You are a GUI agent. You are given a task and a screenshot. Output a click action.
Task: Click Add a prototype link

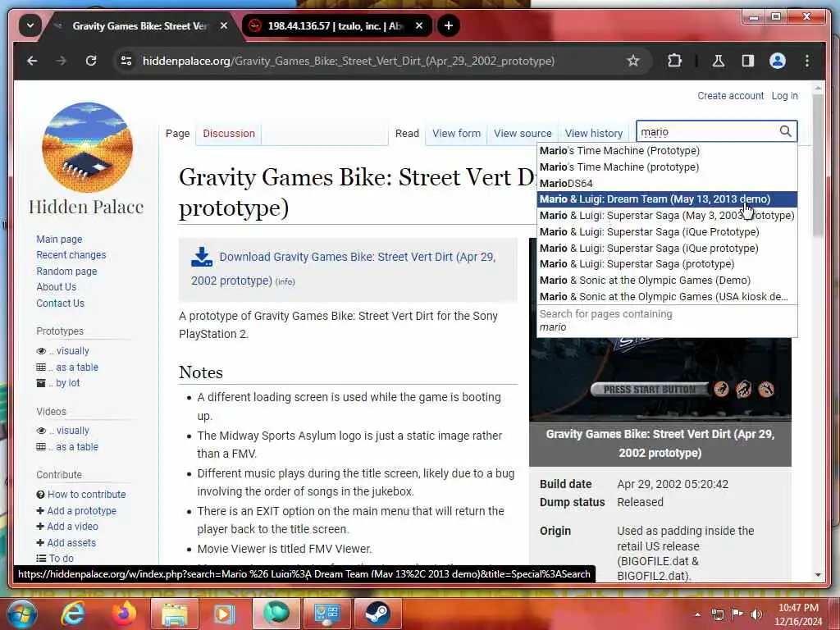click(x=81, y=510)
